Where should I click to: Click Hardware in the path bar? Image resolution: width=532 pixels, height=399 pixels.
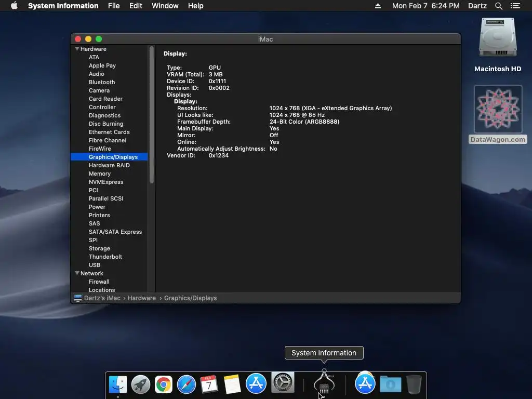pos(141,298)
